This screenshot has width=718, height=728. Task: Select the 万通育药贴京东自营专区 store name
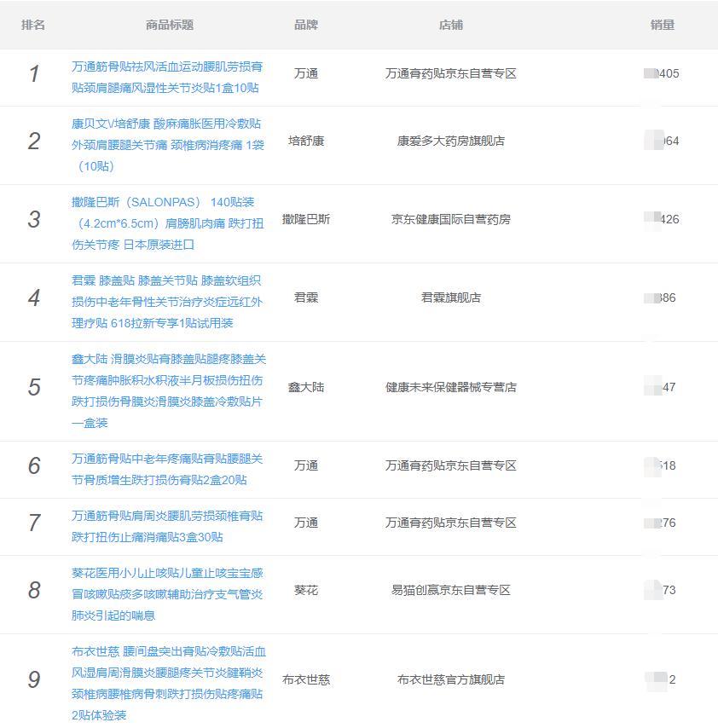[449, 73]
